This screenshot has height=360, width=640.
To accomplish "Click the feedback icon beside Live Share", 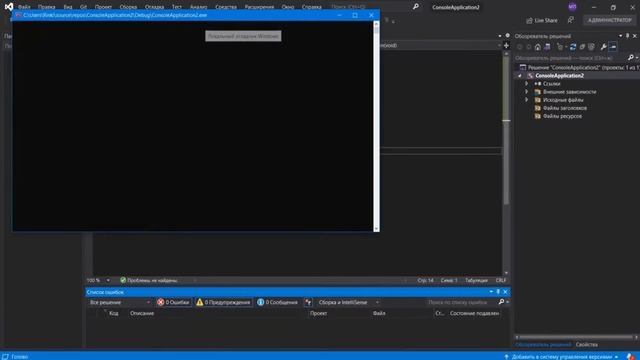I will coord(570,20).
